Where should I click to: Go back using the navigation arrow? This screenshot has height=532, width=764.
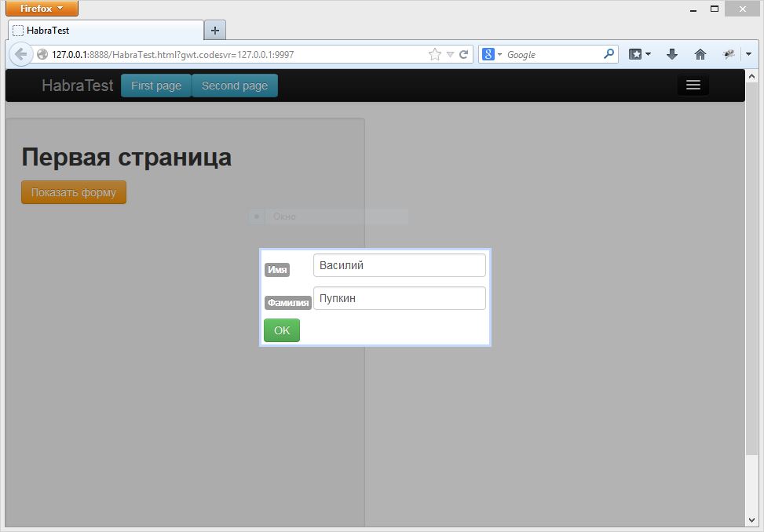(20, 54)
